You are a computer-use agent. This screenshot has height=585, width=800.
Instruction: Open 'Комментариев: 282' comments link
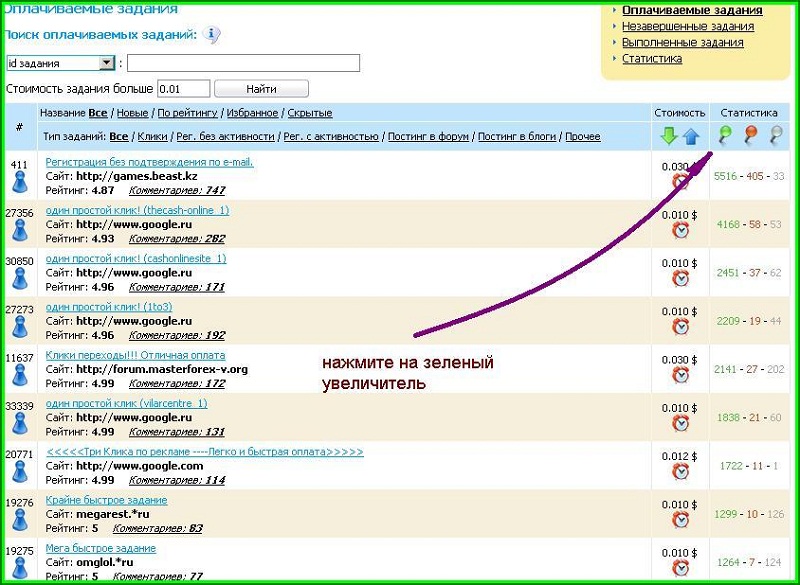coord(177,239)
